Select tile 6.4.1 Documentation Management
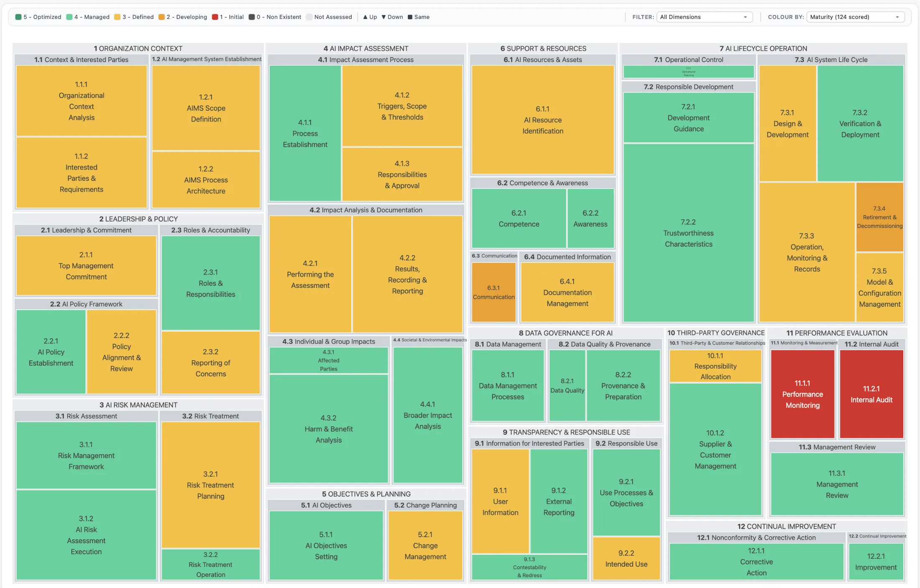920x588 pixels. point(567,292)
